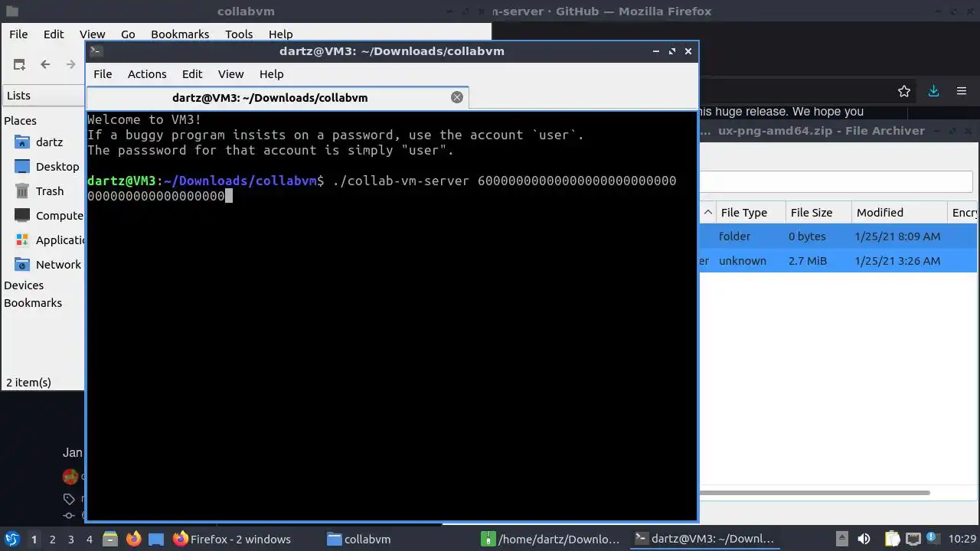
Task: Click the 1/25/21 8:09 AM modified cell
Action: click(x=898, y=236)
